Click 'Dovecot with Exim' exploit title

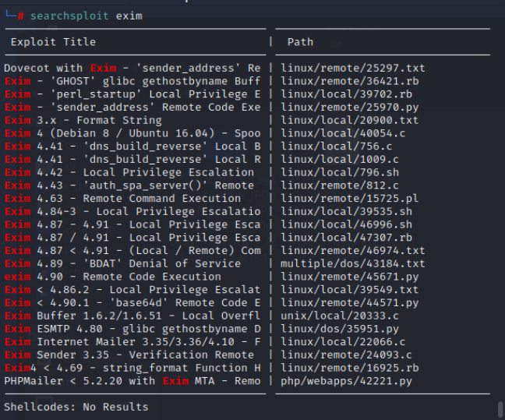coord(132,69)
